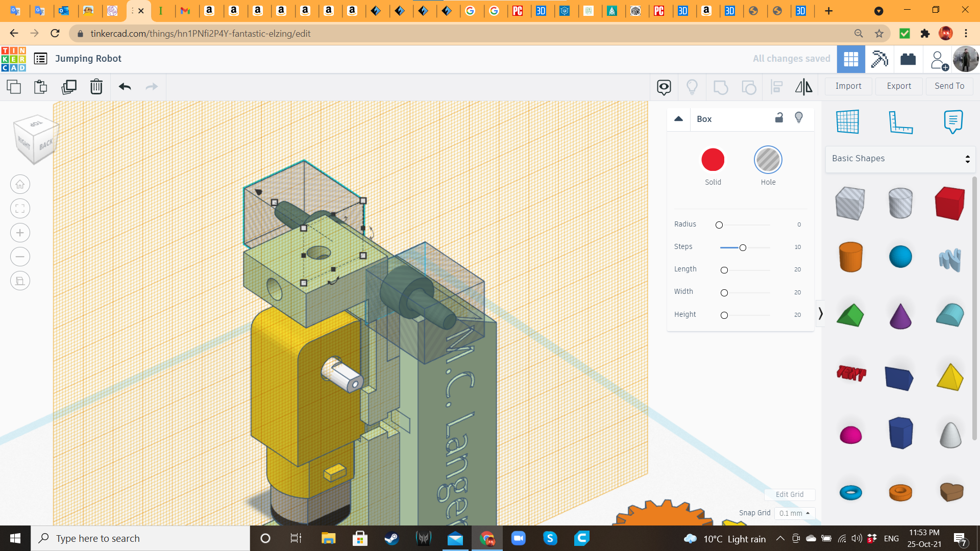The height and width of the screenshot is (551, 980).
Task: Click the Export button
Action: [898, 86]
